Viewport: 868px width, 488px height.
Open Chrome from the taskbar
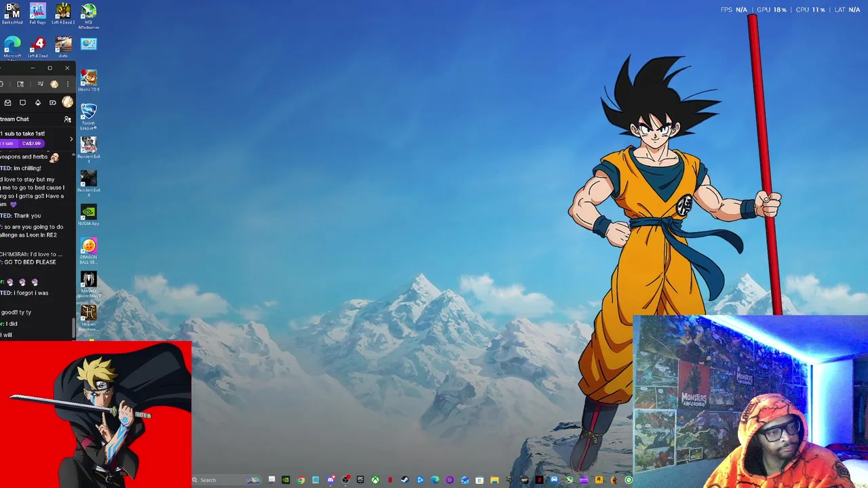click(301, 480)
